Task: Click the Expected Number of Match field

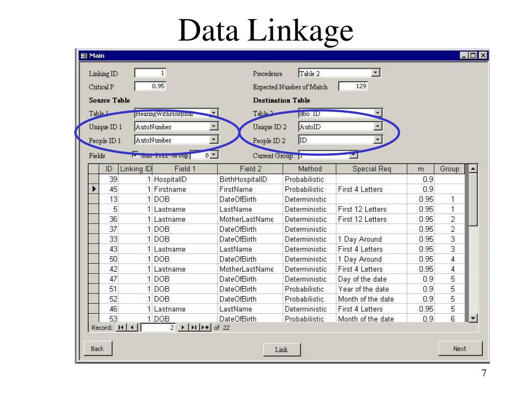Action: [353, 86]
